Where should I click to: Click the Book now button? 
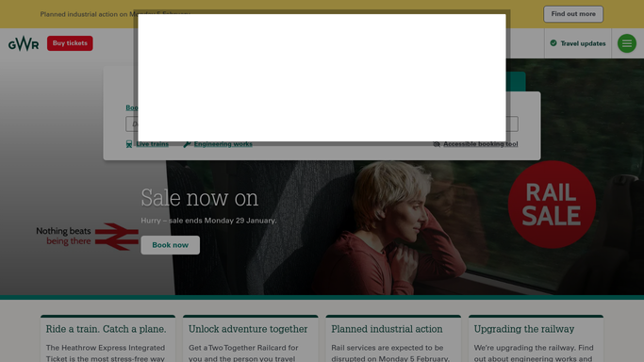point(171,245)
